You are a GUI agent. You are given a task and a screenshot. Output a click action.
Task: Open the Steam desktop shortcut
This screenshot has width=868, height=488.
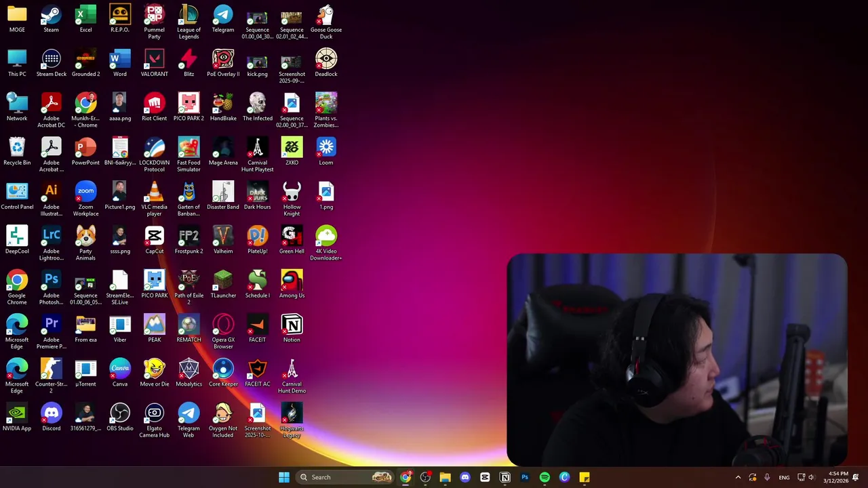51,18
